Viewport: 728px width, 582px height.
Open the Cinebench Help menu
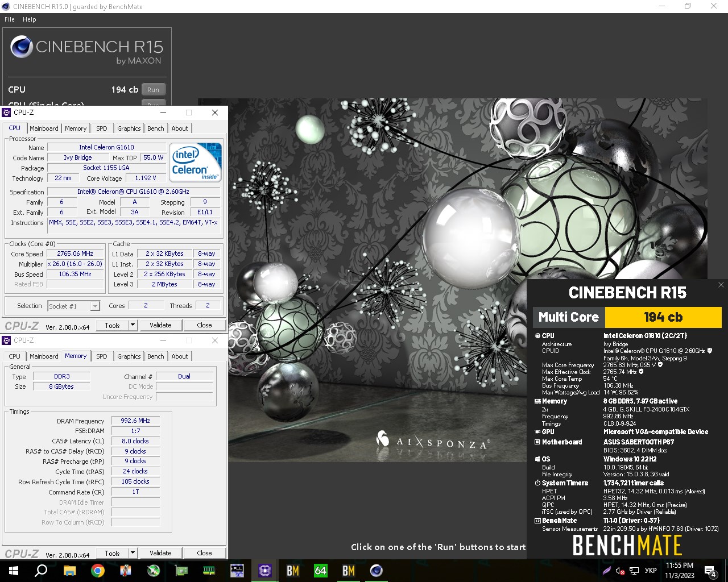click(x=30, y=19)
